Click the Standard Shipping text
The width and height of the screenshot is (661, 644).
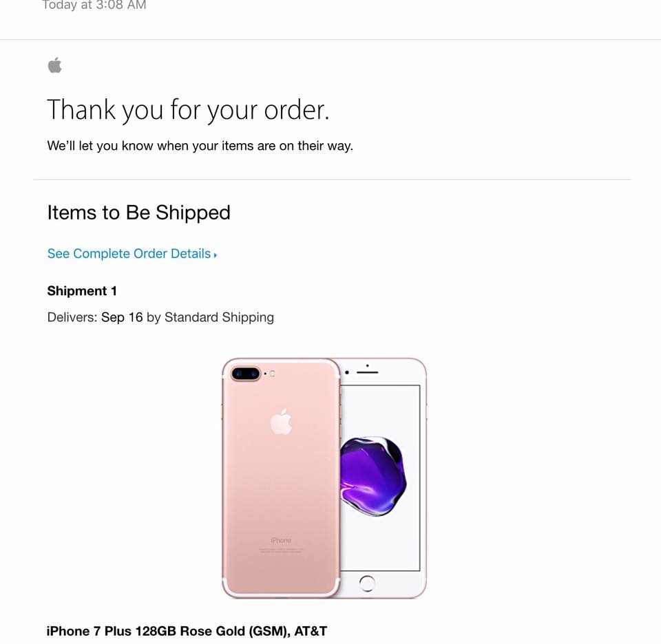(x=219, y=318)
